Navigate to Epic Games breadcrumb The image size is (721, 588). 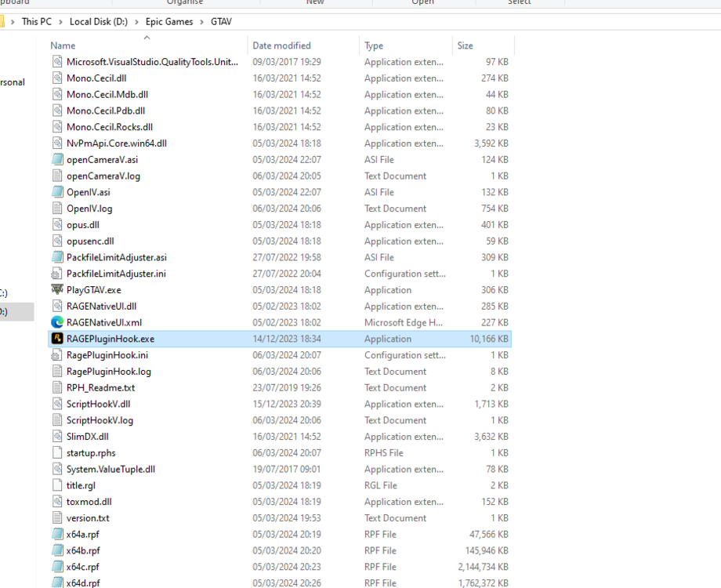coord(169,22)
